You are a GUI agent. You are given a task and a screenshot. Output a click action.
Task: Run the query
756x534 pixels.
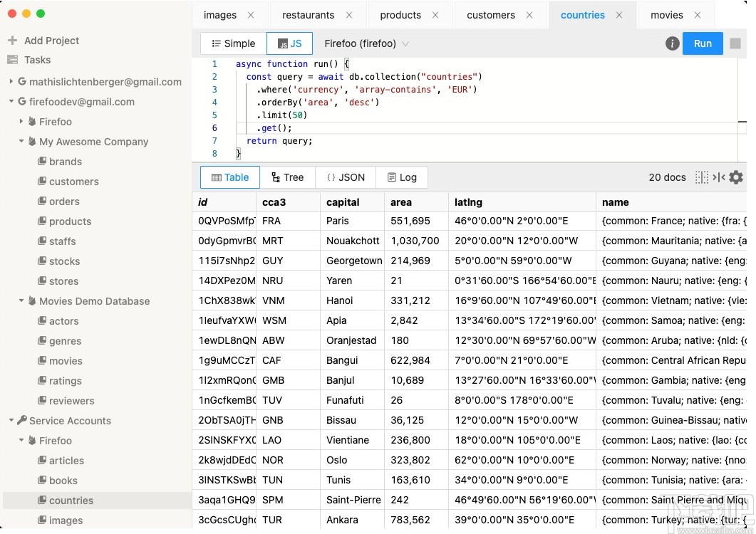point(702,43)
